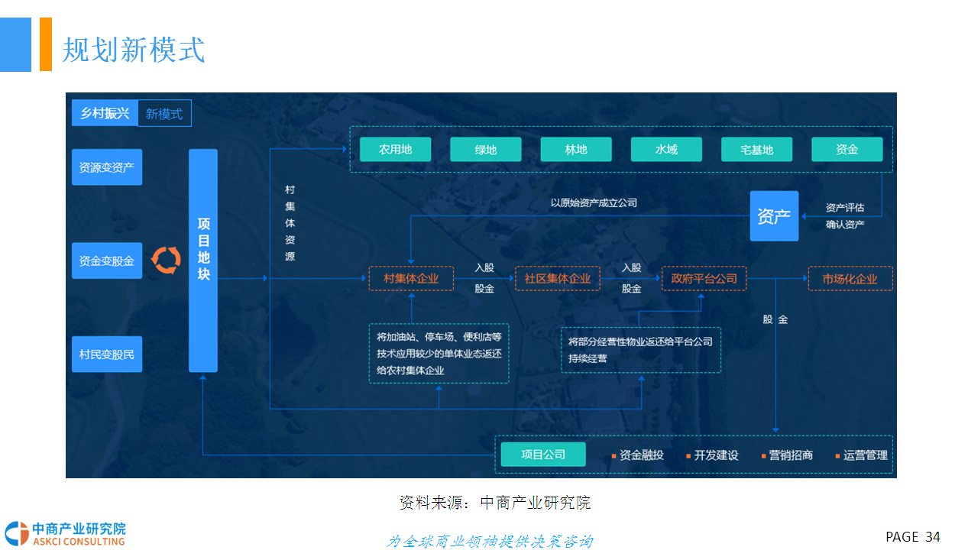This screenshot has height=560, width=955.
Task: Click the 水域 box
Action: click(x=666, y=150)
